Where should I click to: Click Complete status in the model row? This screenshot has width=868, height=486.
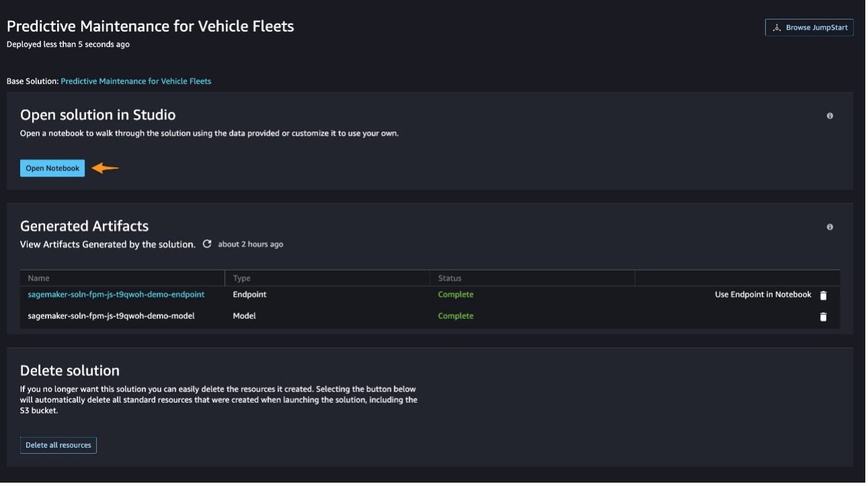[x=455, y=316]
